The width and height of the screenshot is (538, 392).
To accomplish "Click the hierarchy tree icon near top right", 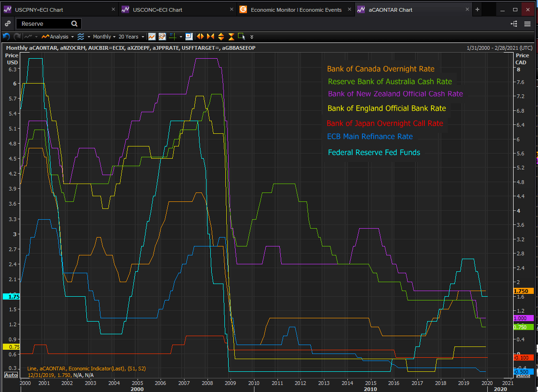I will click(514, 24).
